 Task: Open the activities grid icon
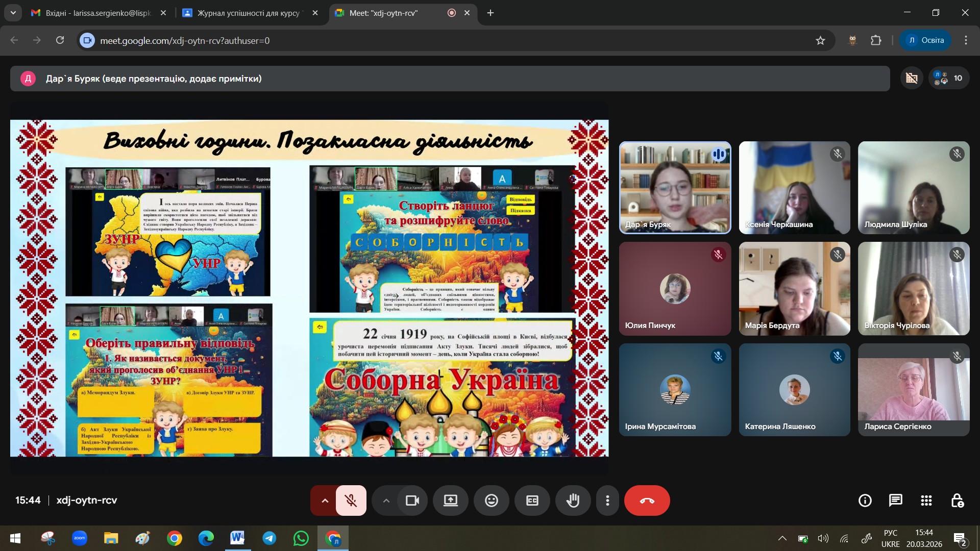tap(926, 500)
